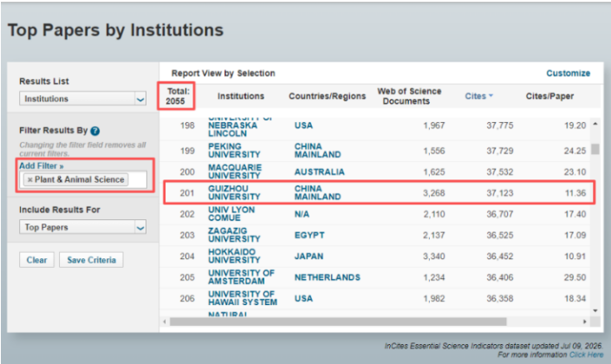The image size is (611, 364).
Task: Click rank number 201
Action: (187, 193)
